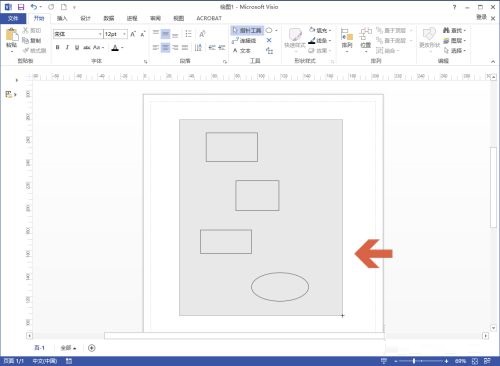
Task: Click the macro recording icon in status bar
Action: tap(69, 361)
